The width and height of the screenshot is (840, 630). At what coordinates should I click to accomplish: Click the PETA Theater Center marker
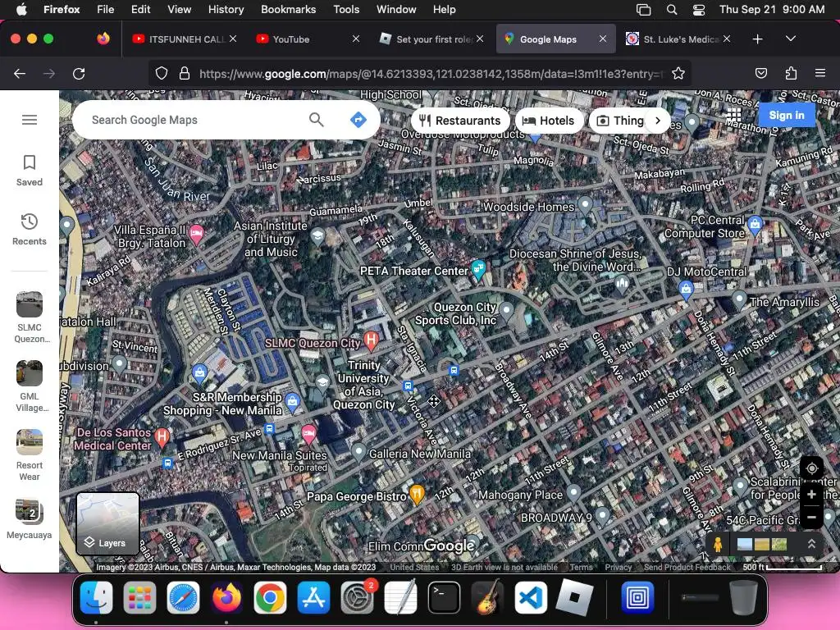(x=478, y=269)
